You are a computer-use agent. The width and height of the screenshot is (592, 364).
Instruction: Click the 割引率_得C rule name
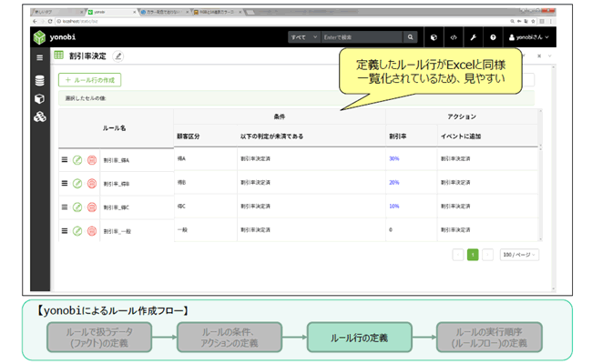tap(117, 207)
